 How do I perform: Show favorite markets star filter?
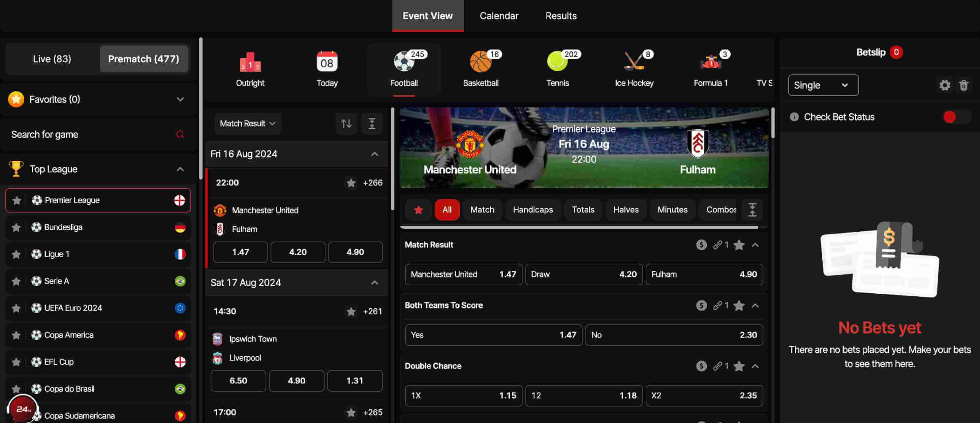point(419,210)
